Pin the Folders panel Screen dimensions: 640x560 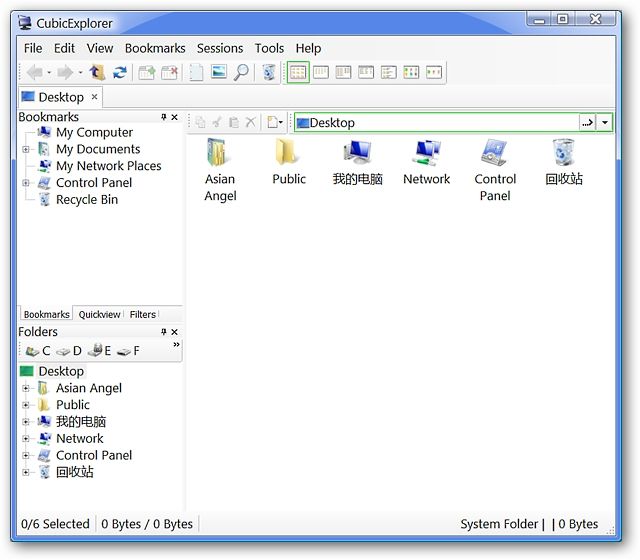[164, 332]
